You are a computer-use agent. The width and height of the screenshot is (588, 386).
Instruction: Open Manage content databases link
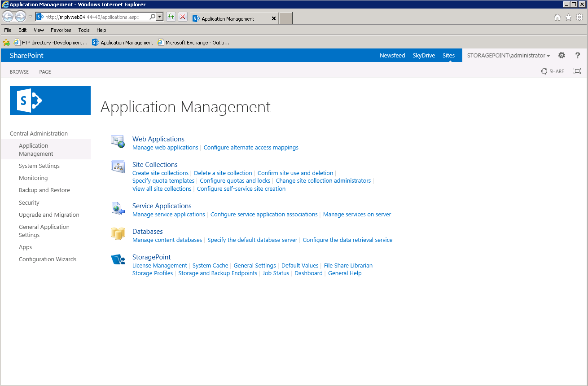[167, 240]
